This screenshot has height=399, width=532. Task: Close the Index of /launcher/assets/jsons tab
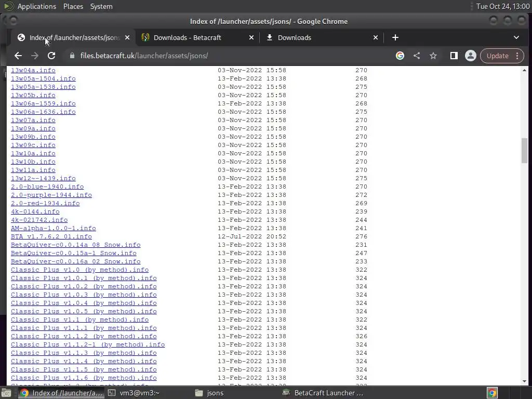pos(127,37)
